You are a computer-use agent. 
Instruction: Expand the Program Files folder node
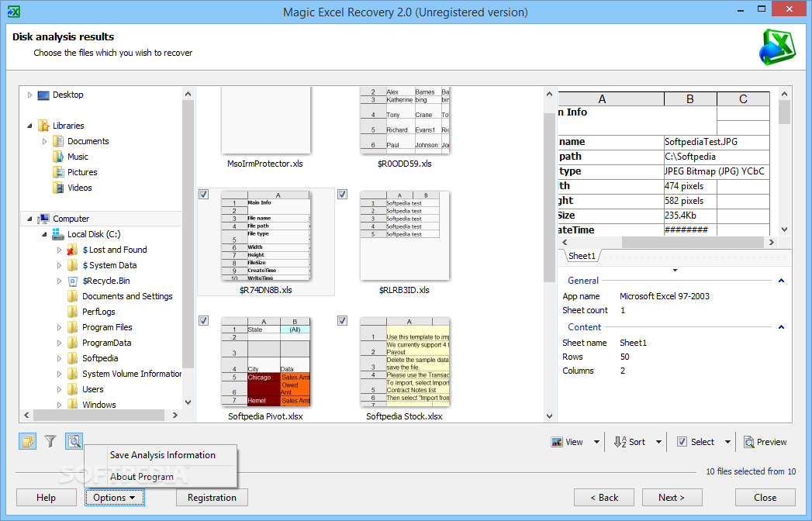[x=59, y=327]
